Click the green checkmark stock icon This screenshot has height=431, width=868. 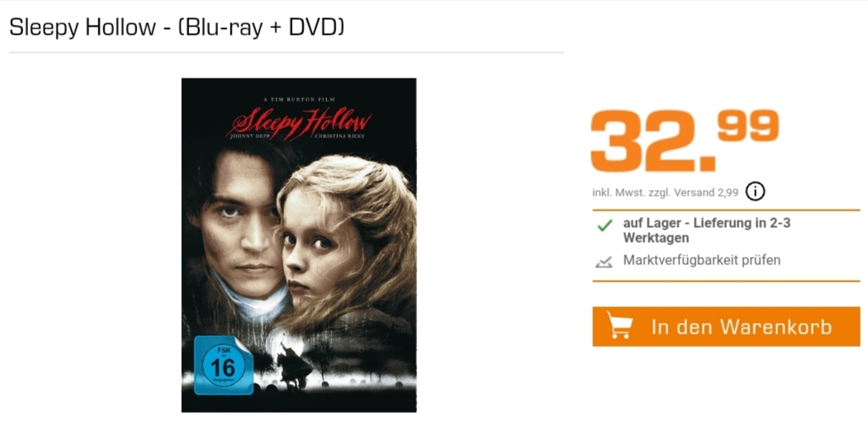coord(605,225)
